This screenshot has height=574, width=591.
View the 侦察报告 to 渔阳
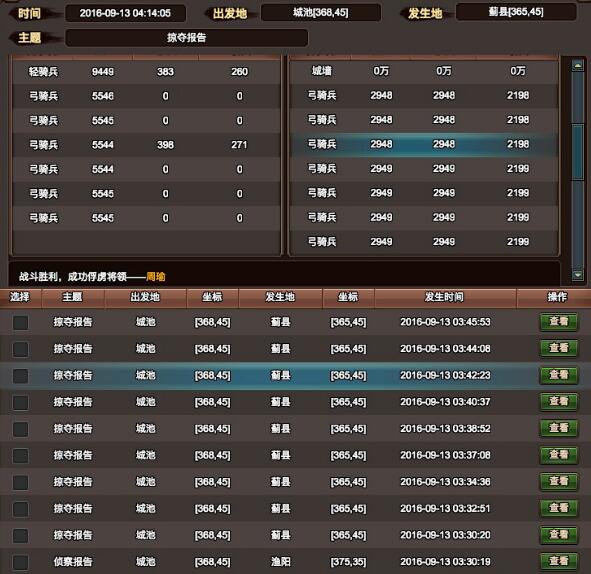[559, 562]
